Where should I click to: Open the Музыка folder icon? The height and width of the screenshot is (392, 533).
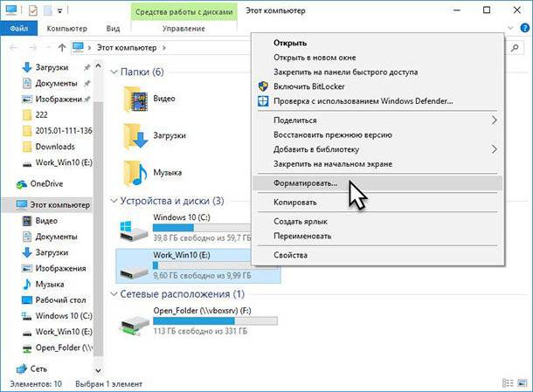click(x=135, y=171)
